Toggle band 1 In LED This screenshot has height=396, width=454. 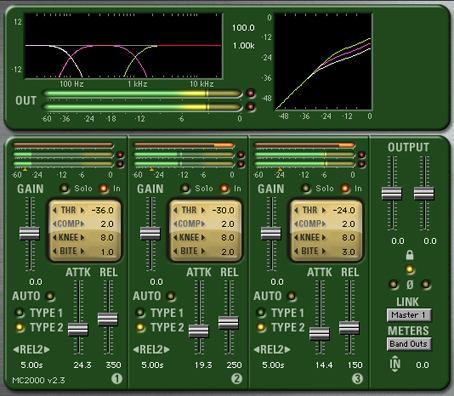(x=104, y=189)
